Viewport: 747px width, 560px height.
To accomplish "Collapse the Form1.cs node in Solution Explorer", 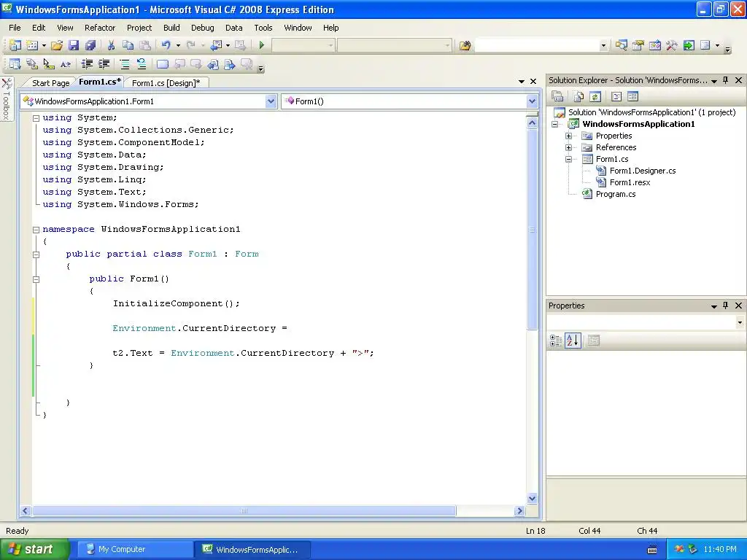I will click(568, 159).
